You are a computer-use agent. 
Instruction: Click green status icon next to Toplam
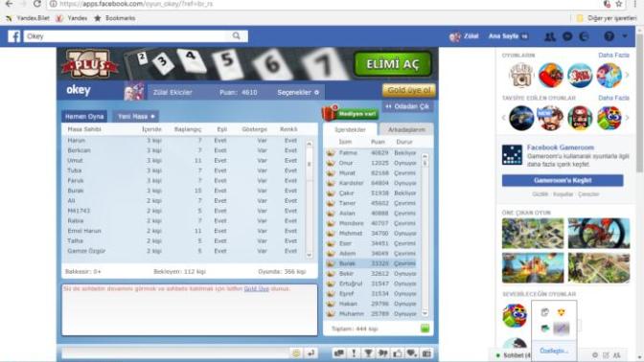pyautogui.click(x=425, y=328)
